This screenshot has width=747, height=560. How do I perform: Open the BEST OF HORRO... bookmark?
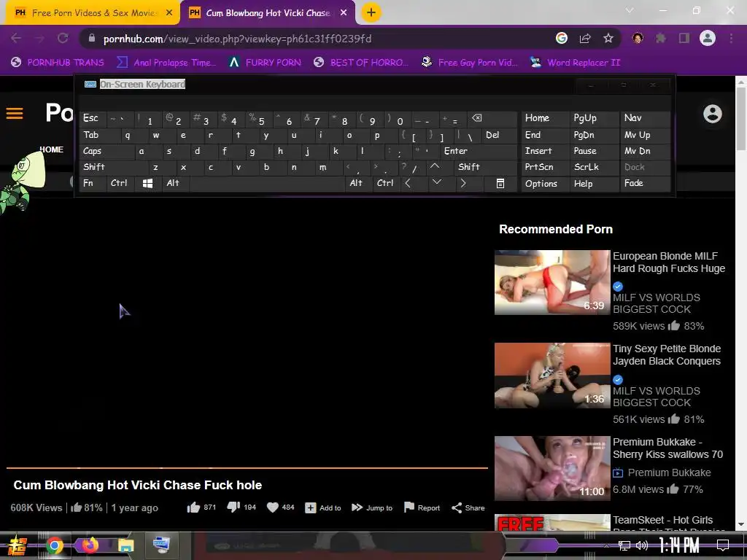click(x=361, y=63)
